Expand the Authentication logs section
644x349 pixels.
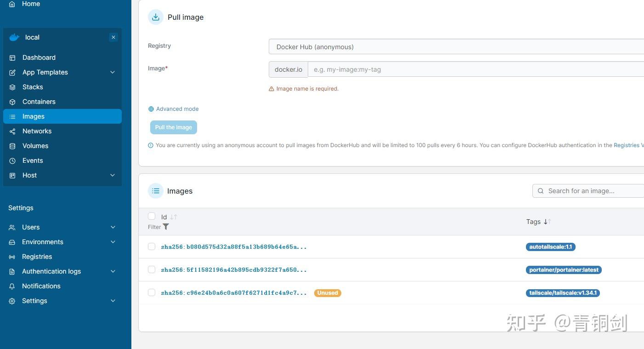click(x=51, y=271)
